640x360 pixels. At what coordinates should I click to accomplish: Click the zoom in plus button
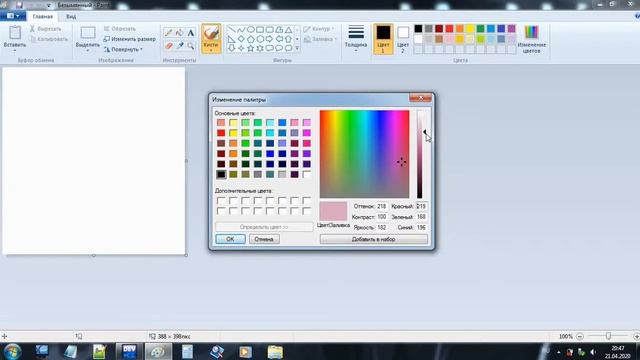[636, 336]
